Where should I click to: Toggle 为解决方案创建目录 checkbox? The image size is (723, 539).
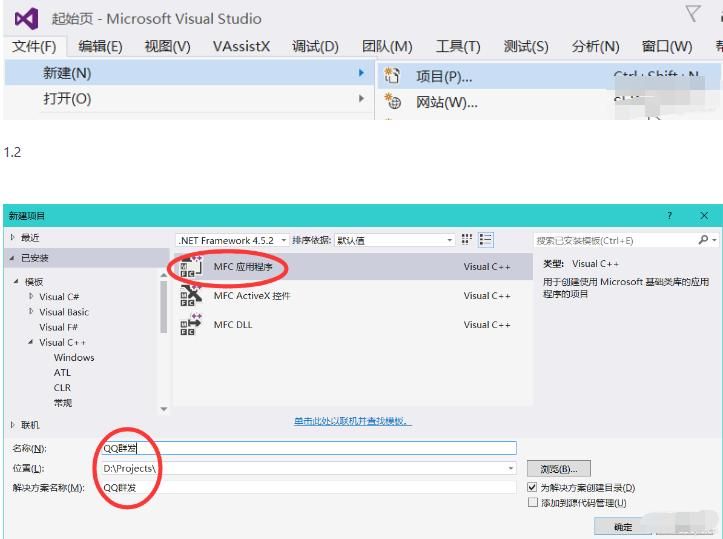532,487
